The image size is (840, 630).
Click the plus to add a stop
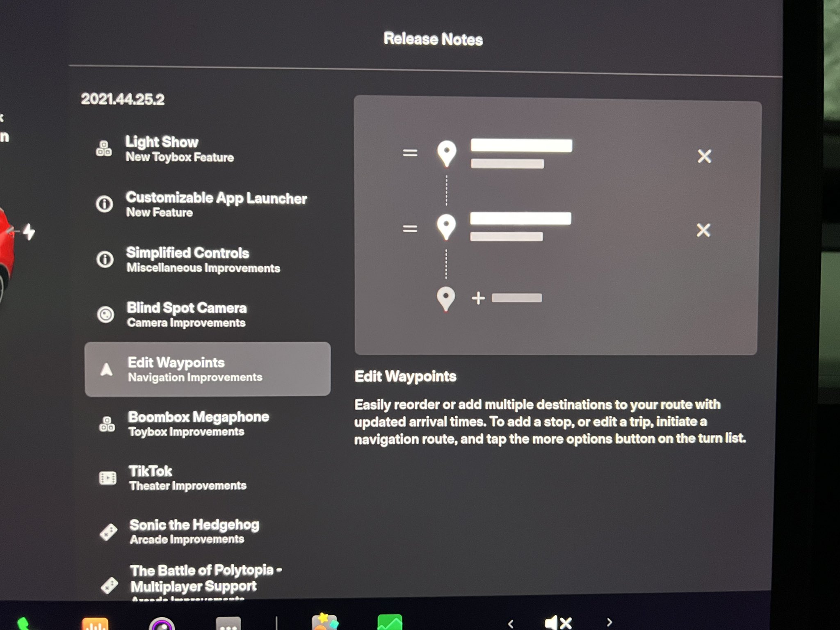478,298
